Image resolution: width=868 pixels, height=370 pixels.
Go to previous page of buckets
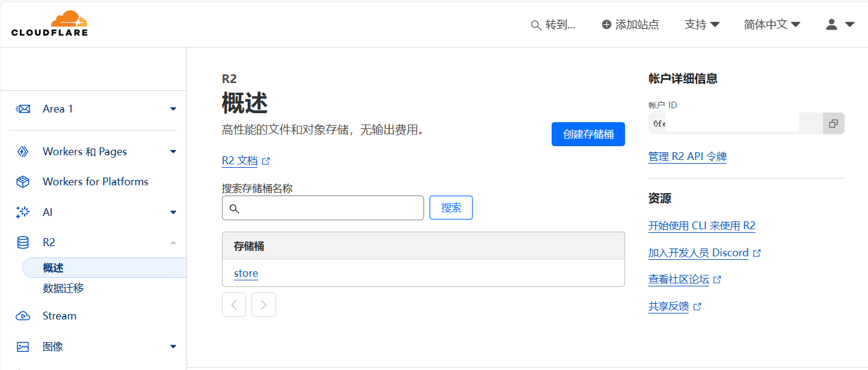(234, 304)
